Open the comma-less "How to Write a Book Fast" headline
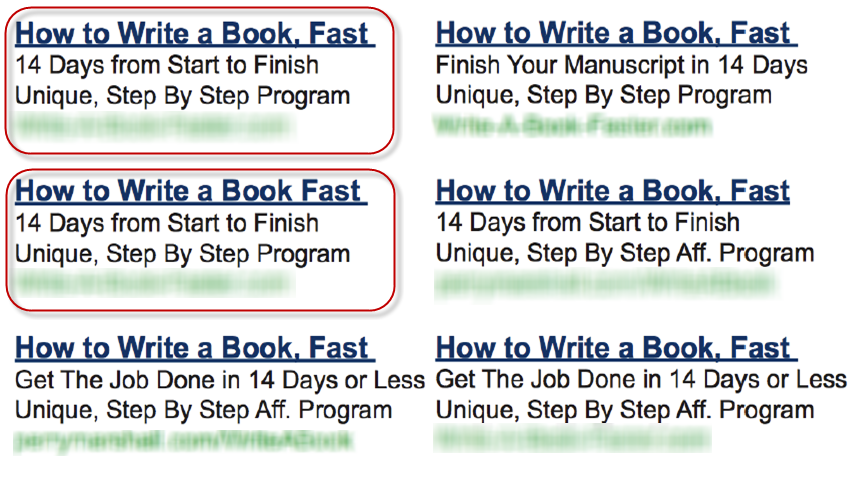 click(x=191, y=191)
